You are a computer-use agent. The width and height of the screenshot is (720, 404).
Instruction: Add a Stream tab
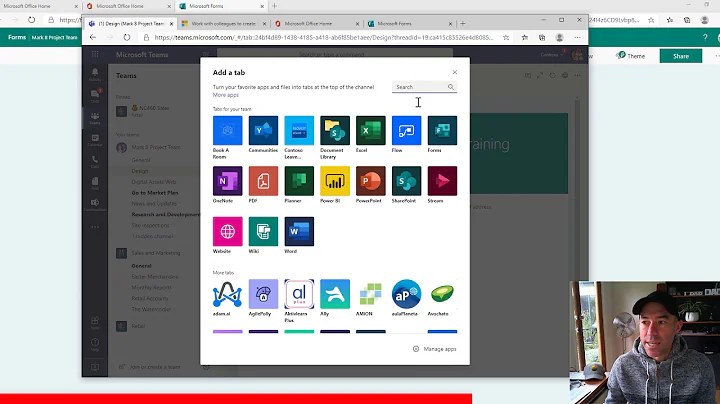(x=442, y=181)
